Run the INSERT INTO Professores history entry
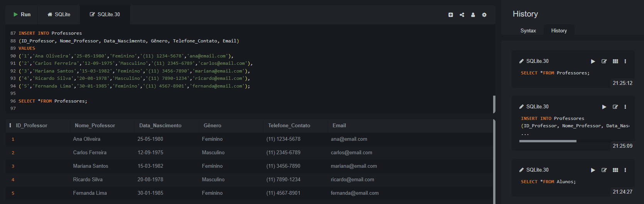The image size is (644, 204). [604, 107]
